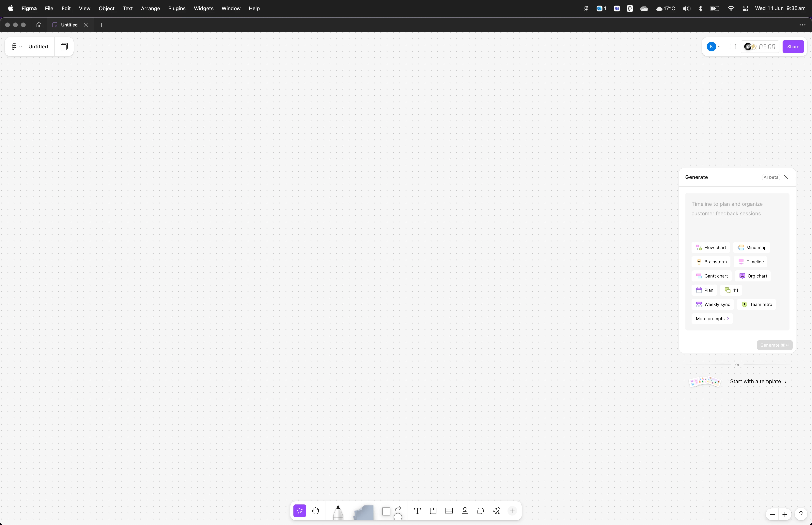Viewport: 812px width, 525px height.
Task: Zoom out with minus button
Action: [x=773, y=514]
